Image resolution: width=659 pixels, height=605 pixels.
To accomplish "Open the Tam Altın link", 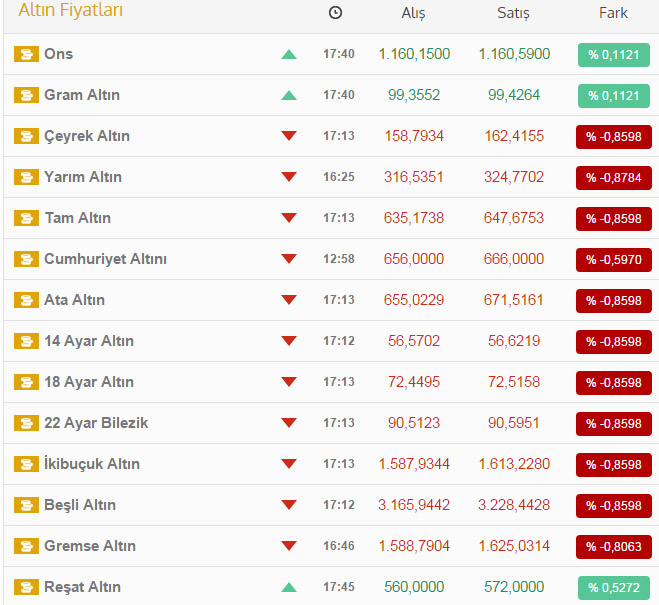I will [77, 218].
